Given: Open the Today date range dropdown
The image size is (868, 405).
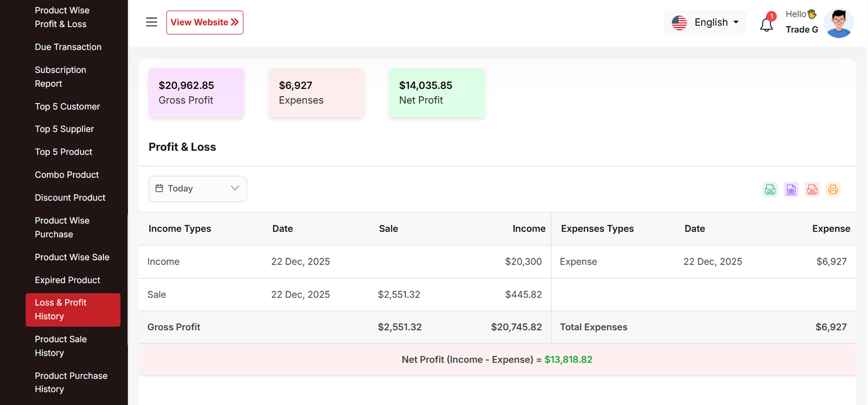Looking at the screenshot, I should click(x=197, y=189).
